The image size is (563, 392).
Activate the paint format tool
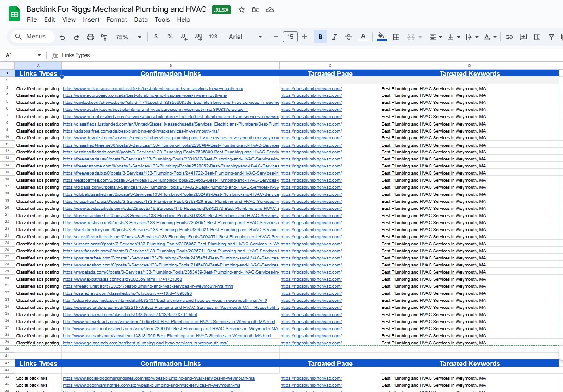105,37
